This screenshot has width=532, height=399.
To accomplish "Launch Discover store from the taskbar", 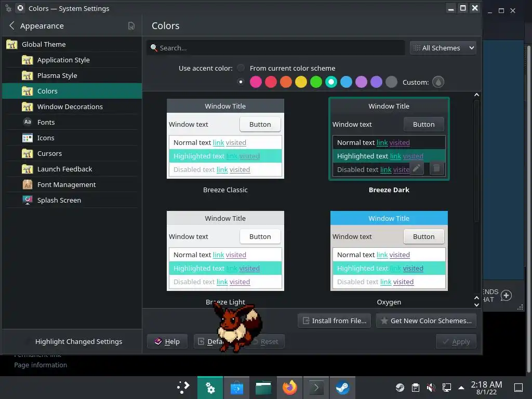I will [x=237, y=388].
